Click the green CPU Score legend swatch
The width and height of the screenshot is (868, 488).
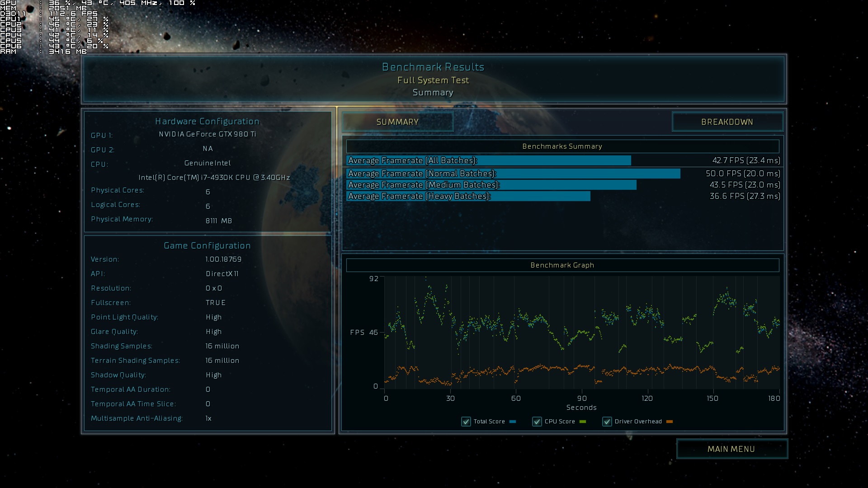coord(583,422)
